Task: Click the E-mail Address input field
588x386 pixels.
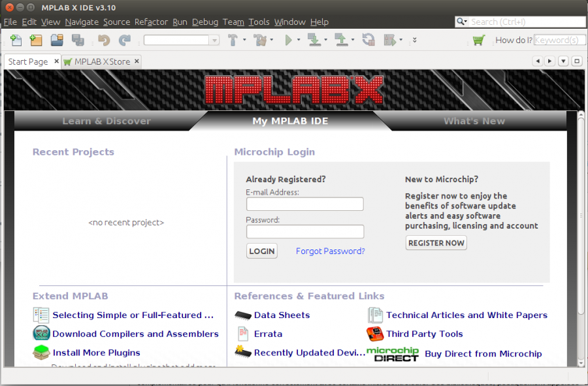Action: coord(305,204)
